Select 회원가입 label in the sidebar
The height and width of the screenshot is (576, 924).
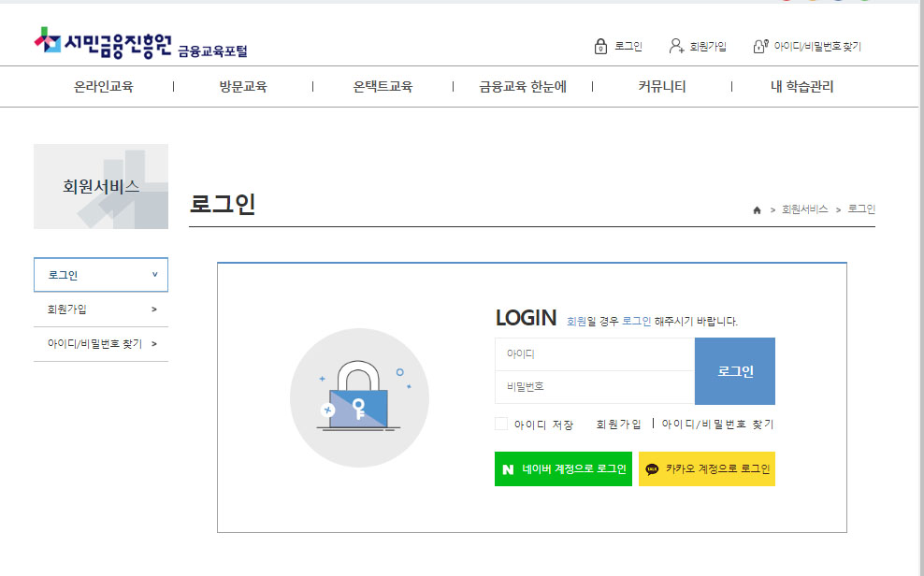pos(67,310)
